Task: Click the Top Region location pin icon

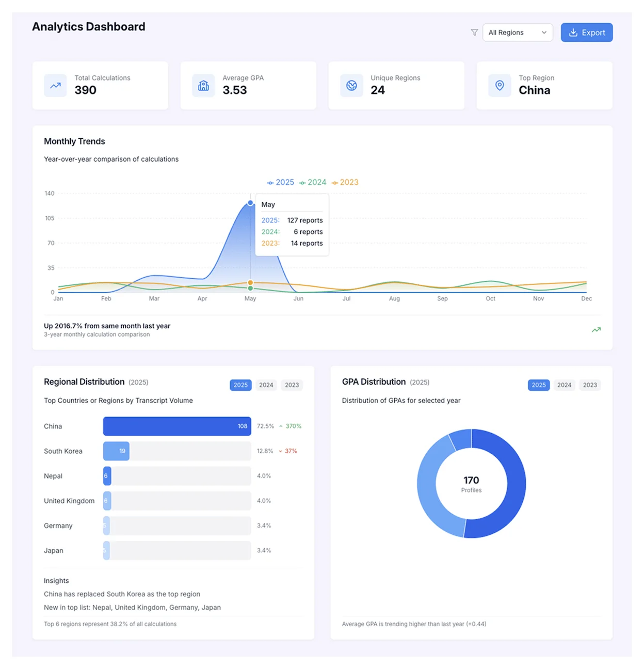Action: tap(500, 86)
